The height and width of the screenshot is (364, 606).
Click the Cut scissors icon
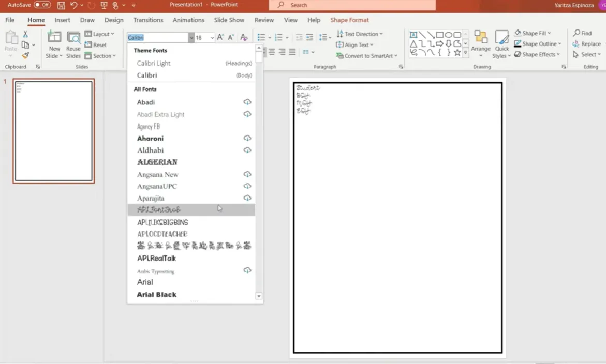pyautogui.click(x=25, y=34)
